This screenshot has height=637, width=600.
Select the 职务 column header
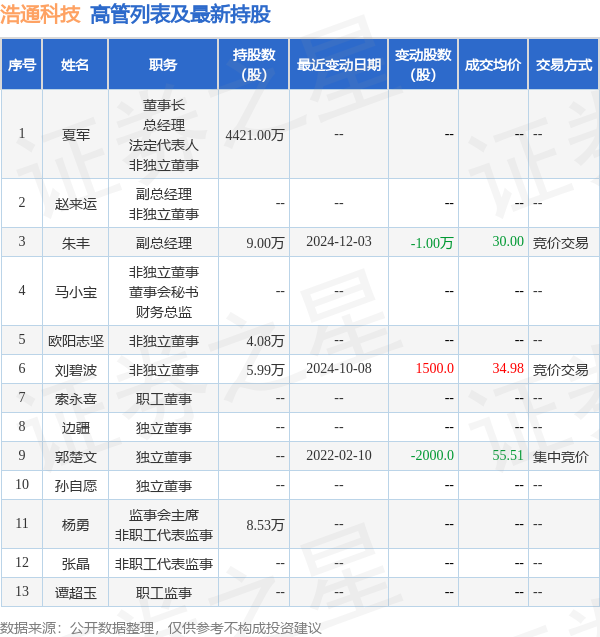[x=163, y=64]
